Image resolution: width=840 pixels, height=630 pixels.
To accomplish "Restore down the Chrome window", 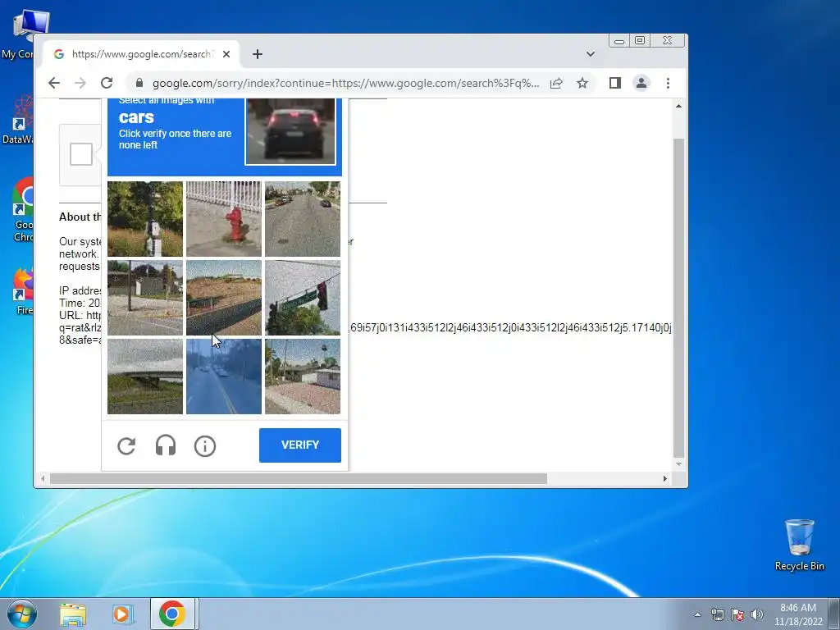I will (x=640, y=41).
